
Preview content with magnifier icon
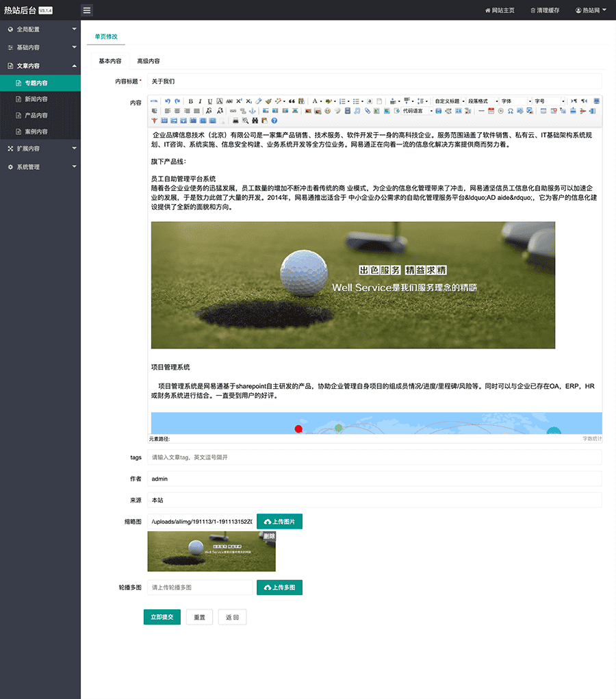click(x=245, y=120)
